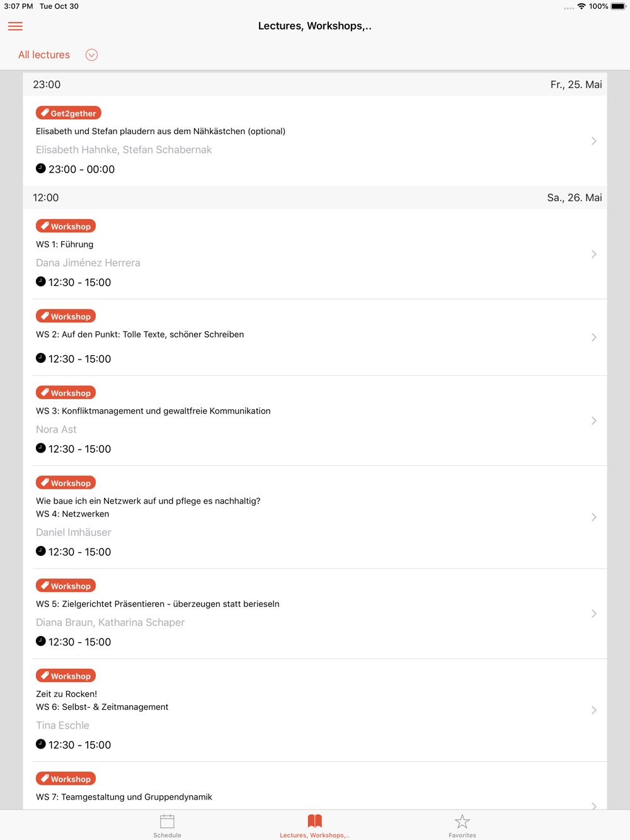Tap the clock icon beside 23:00 - 00:00
This screenshot has width=630, height=840.
pos(41,168)
